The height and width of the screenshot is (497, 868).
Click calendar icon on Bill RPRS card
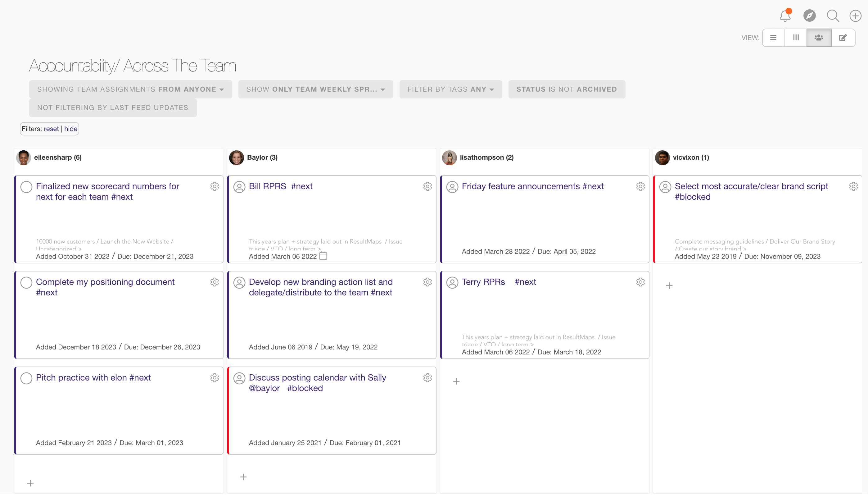[x=323, y=256]
